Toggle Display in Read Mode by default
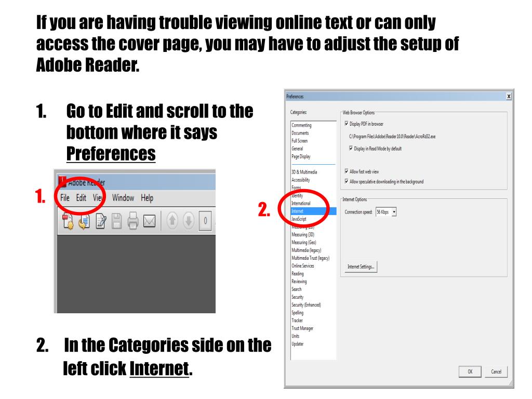532x399 pixels. point(351,148)
